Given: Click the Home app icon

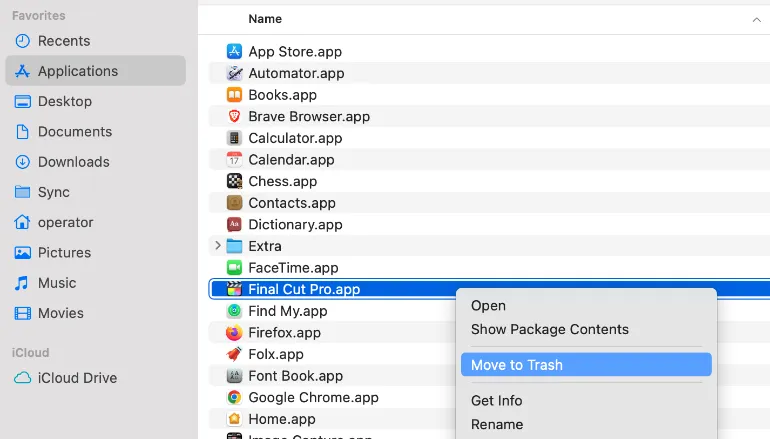Looking at the screenshot, I should (x=234, y=419).
